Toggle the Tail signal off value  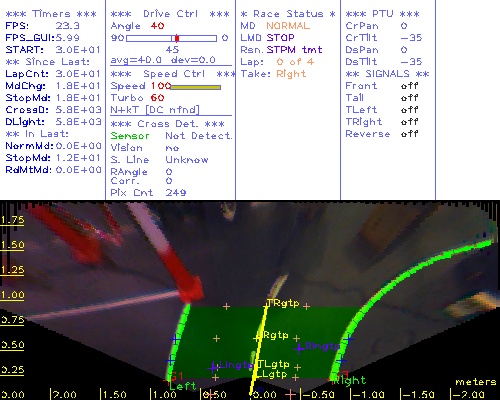pos(409,98)
